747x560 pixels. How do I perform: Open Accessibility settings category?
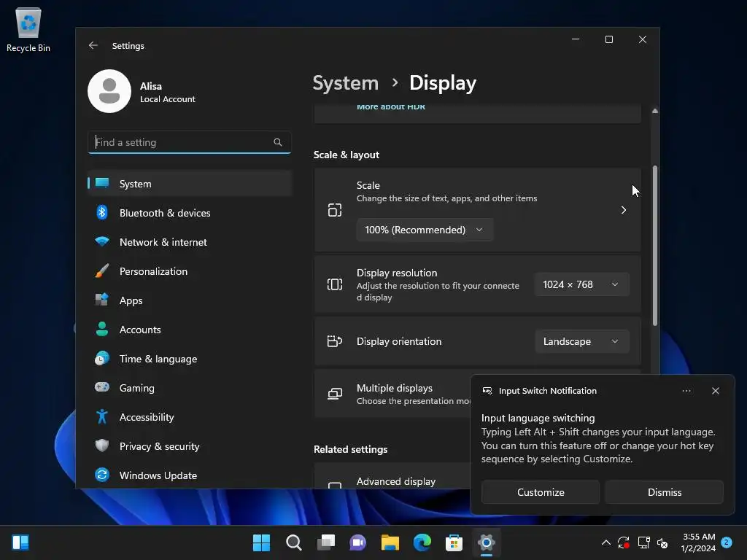[x=190, y=417]
